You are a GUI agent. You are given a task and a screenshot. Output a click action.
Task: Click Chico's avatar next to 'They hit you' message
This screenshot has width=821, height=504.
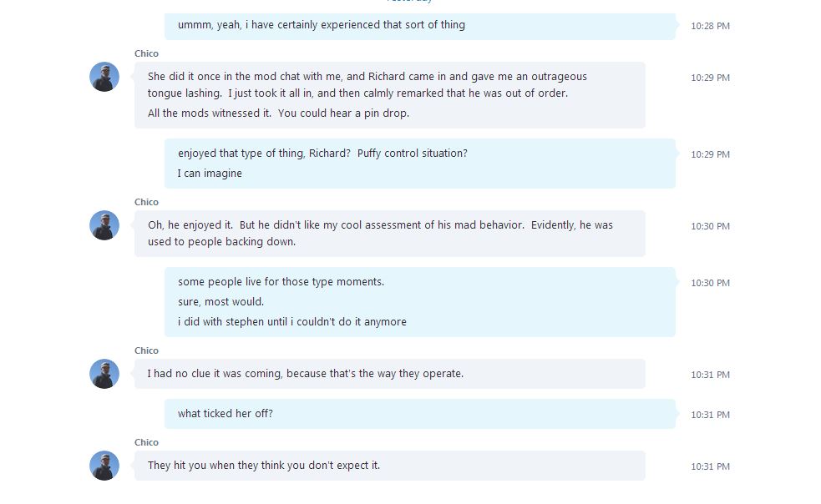pos(104,466)
